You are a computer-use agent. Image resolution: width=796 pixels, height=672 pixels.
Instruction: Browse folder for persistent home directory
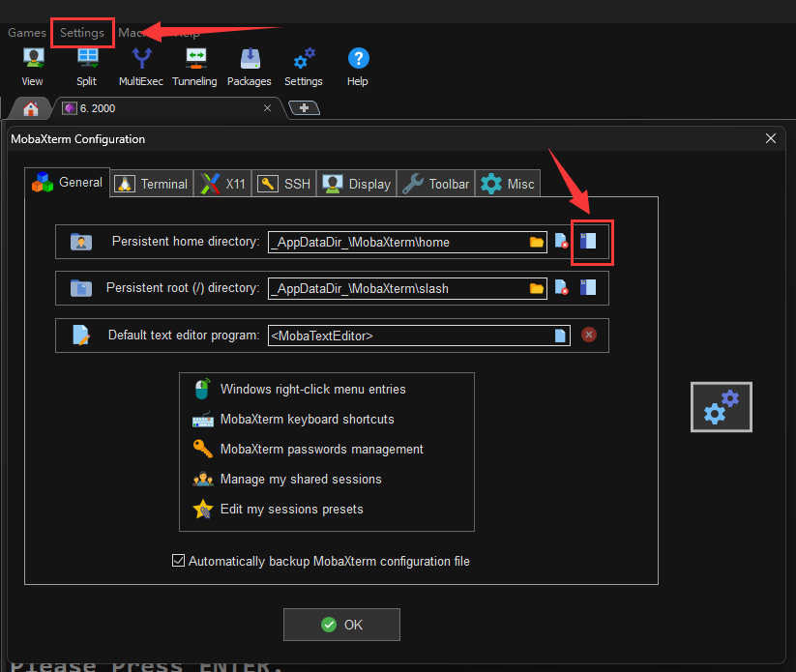point(537,242)
